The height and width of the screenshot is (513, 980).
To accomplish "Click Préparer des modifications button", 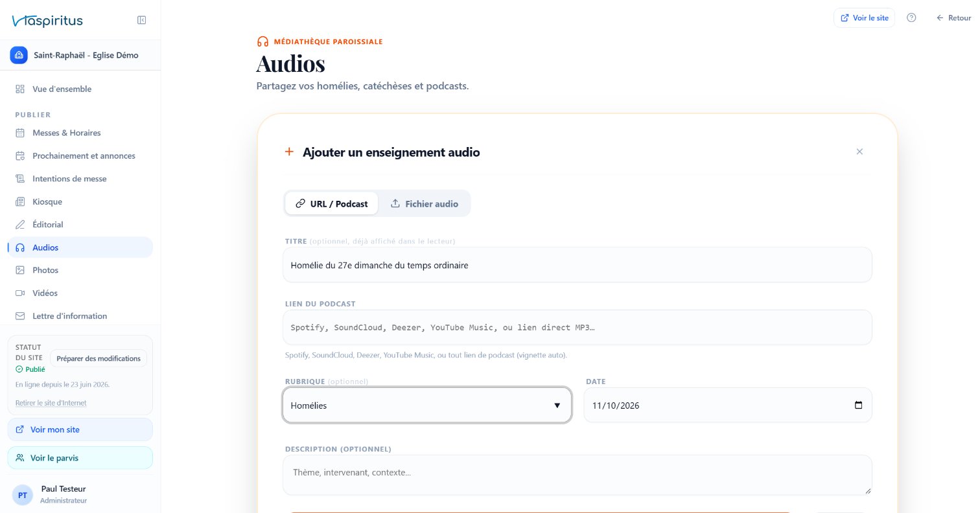I will (99, 358).
